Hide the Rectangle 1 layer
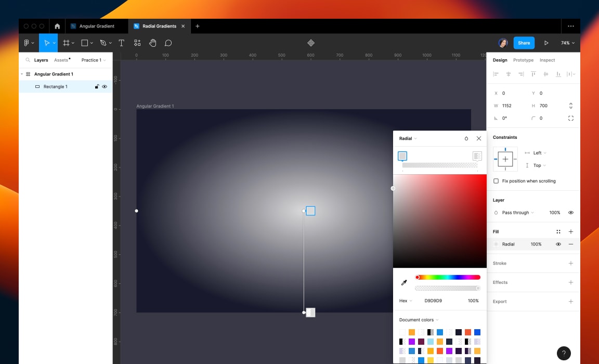 [103, 86]
